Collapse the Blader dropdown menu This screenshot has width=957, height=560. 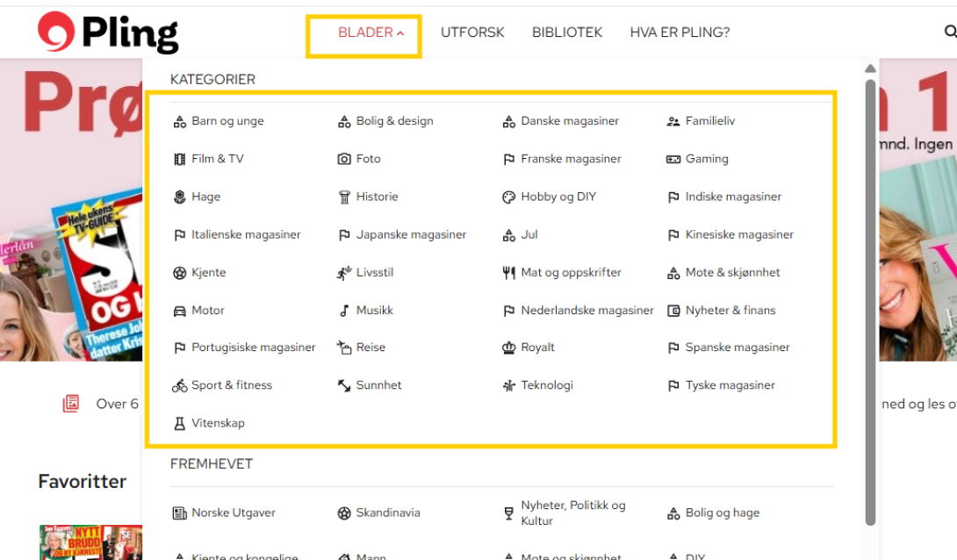[x=371, y=32]
